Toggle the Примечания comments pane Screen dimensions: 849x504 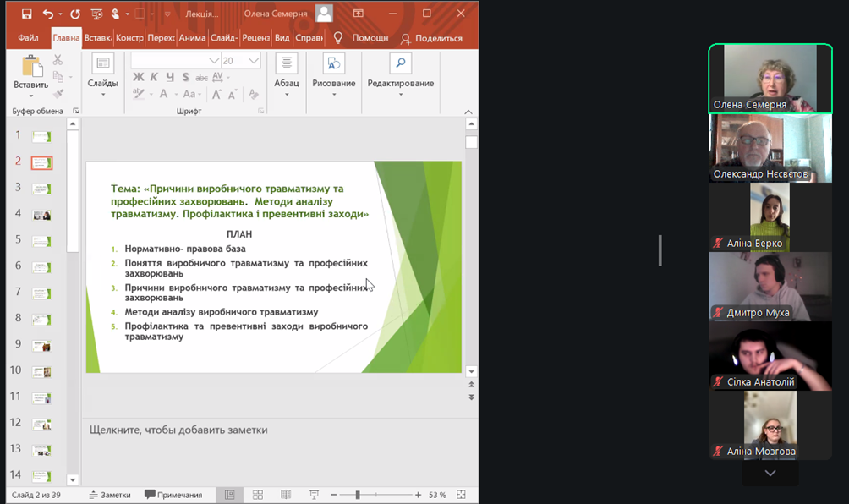click(x=173, y=495)
